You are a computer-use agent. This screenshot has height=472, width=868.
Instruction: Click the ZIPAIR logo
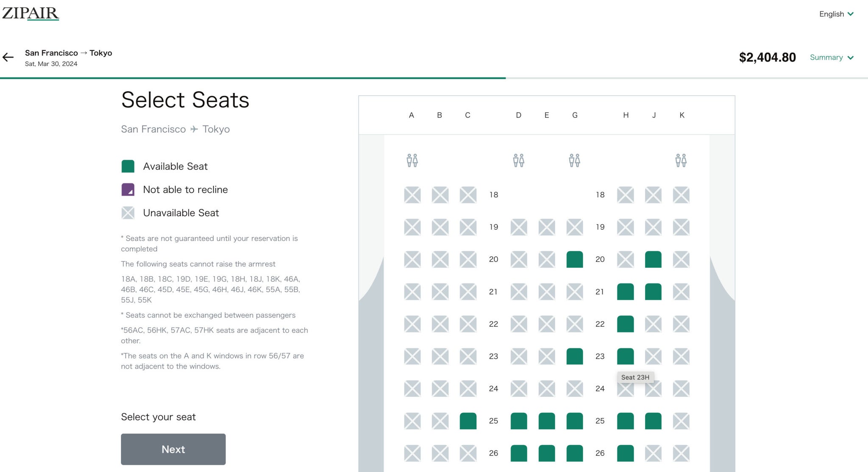(31, 13)
